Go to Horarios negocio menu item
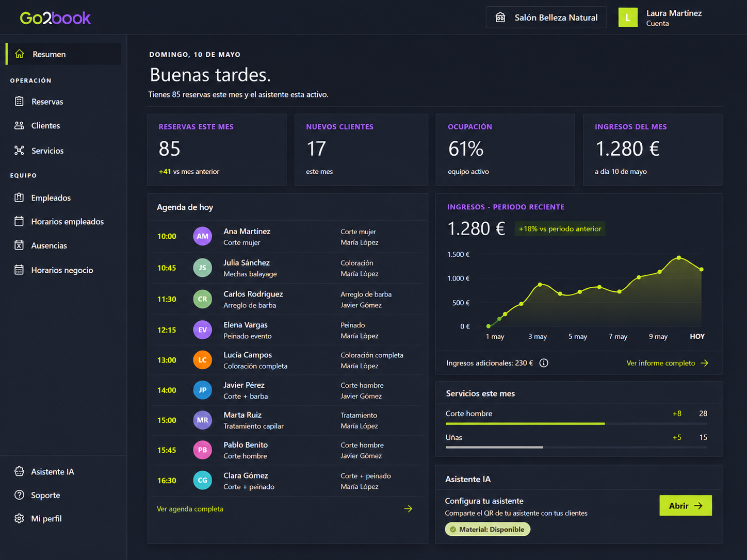Viewport: 747px width, 560px height. [63, 270]
